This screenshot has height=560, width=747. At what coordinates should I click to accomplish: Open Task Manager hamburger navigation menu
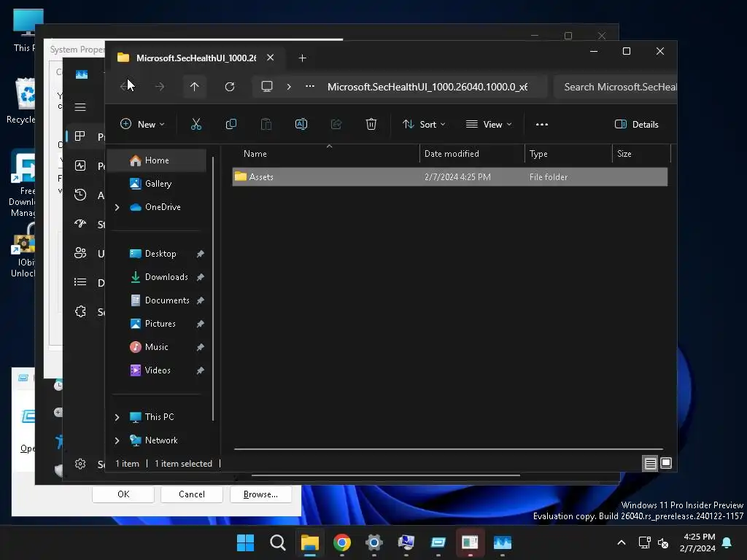(80, 107)
